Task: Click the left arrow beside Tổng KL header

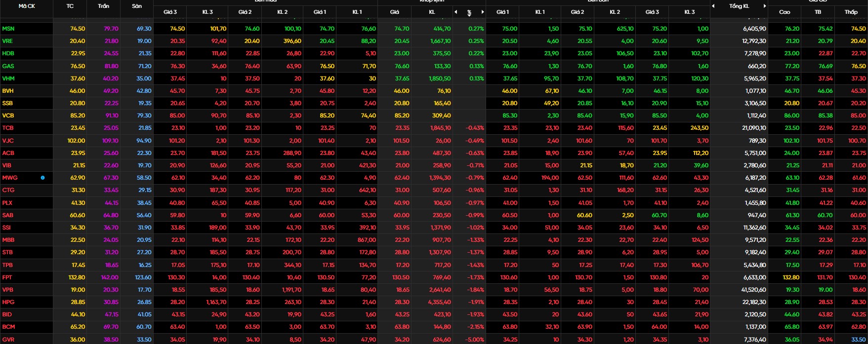Action: [713, 6]
